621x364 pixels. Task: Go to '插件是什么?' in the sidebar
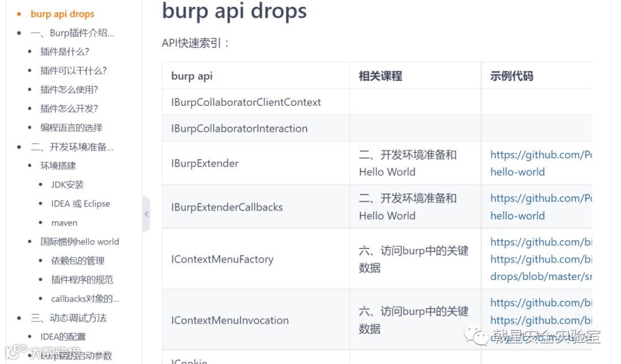coord(64,52)
